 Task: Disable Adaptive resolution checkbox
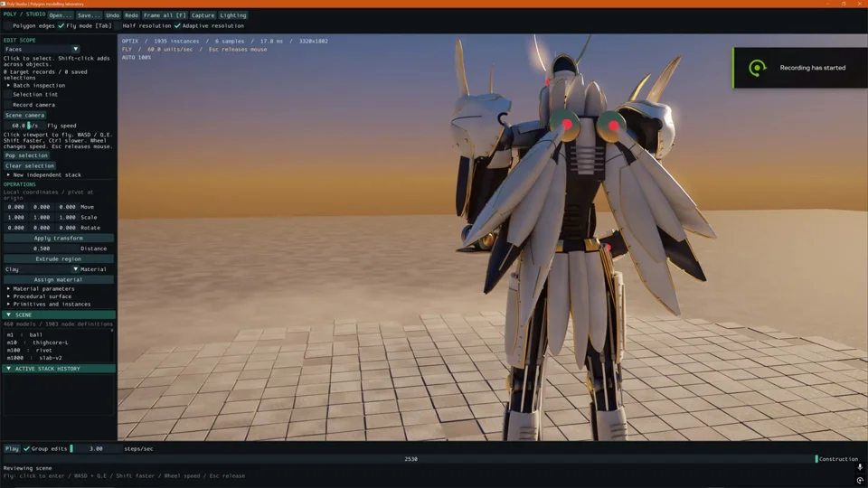click(177, 25)
